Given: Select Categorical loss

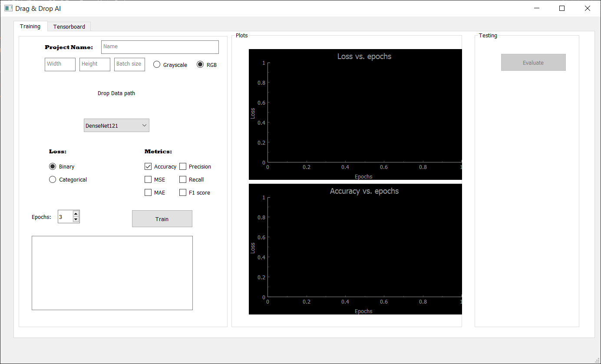Looking at the screenshot, I should [52, 179].
